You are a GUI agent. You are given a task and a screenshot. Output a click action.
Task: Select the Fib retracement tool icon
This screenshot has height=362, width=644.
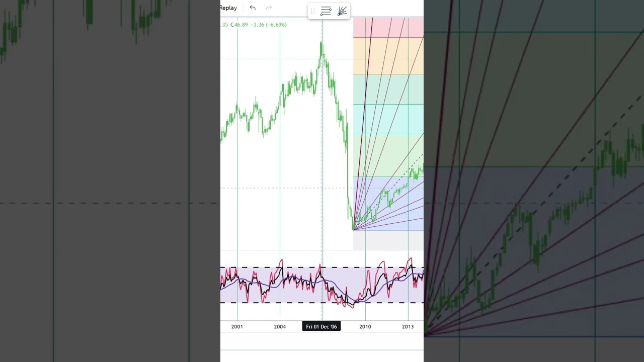click(326, 11)
